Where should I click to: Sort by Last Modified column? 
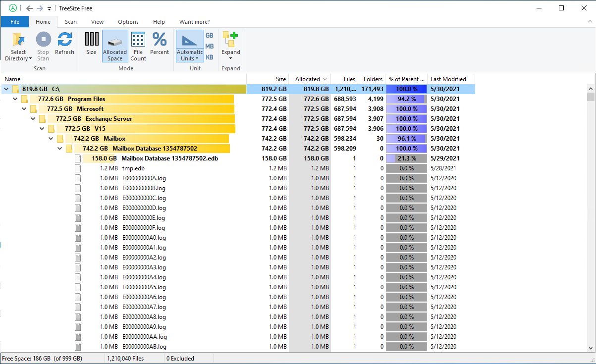coord(451,79)
